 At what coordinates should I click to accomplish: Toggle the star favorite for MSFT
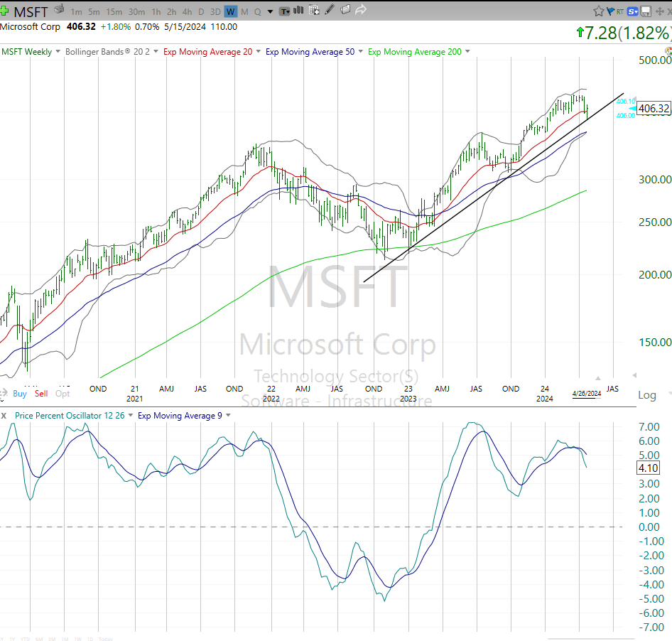599,10
